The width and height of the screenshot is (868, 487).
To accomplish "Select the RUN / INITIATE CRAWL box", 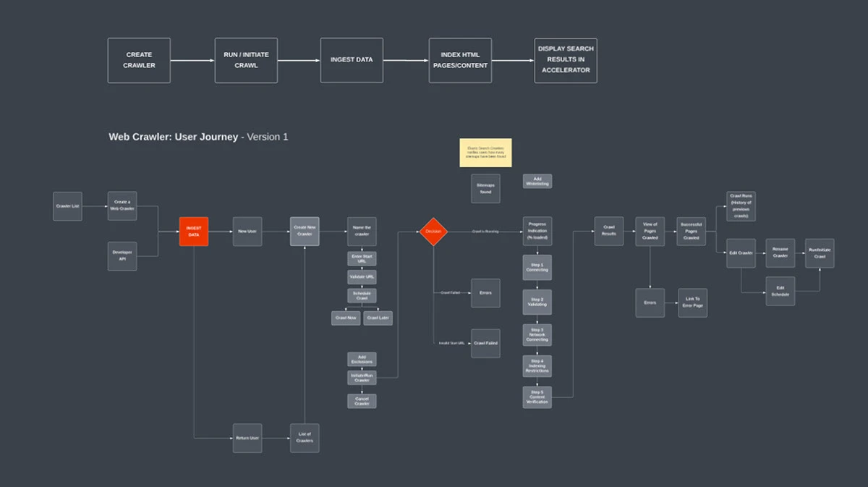I will pyautogui.click(x=246, y=60).
